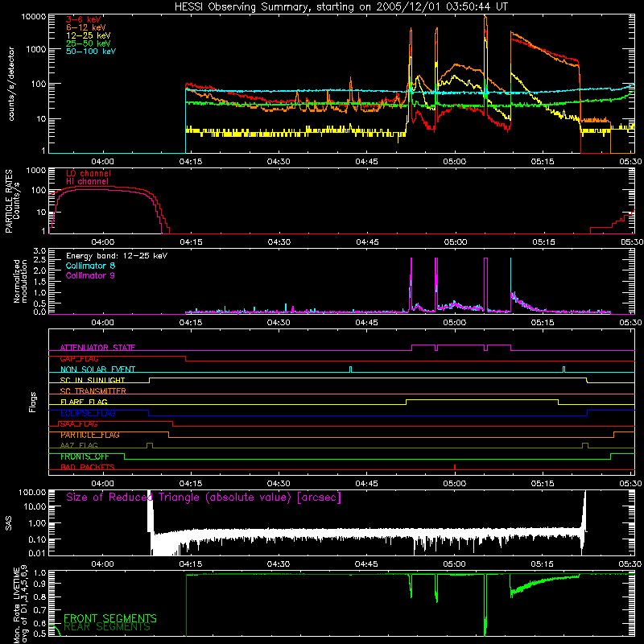Click the Size of Reduced Triangle label
Image resolution: width=644 pixels, height=644 pixels.
204,497
